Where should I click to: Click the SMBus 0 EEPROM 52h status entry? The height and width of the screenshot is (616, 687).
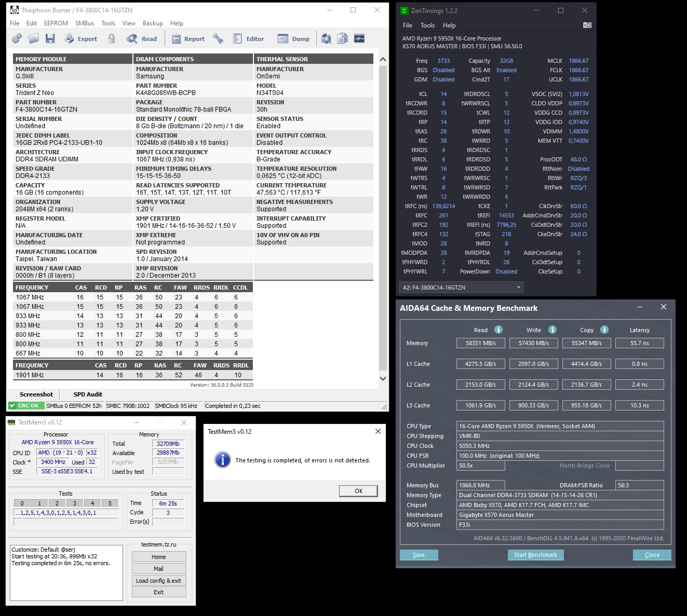click(x=74, y=406)
